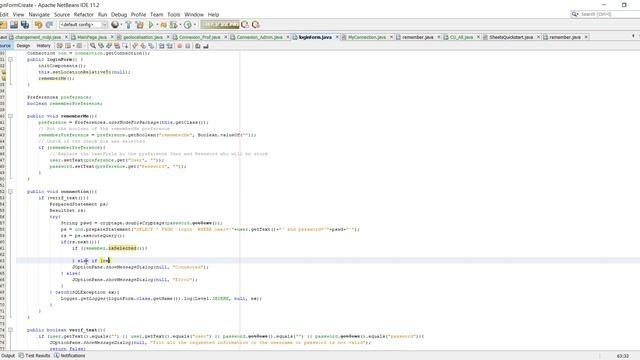Image resolution: width=640 pixels, height=360 pixels.
Task: Click the Debug Project icon
Action: (163, 25)
